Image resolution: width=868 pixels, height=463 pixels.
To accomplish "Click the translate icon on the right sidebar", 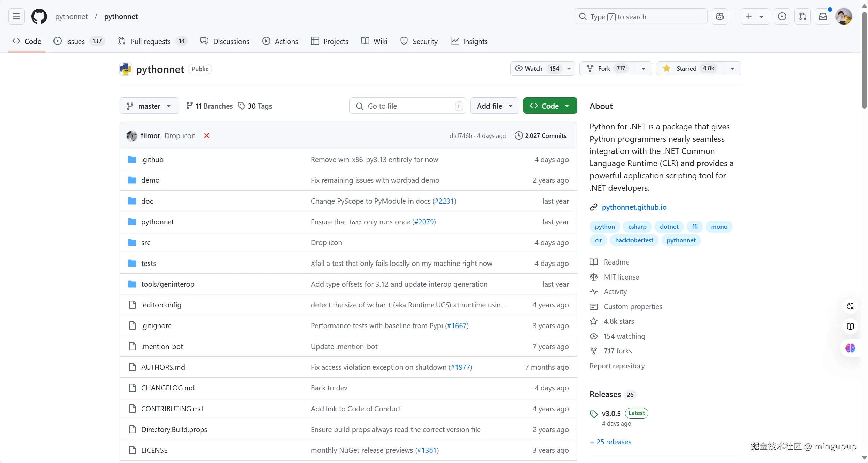I will pos(850,306).
